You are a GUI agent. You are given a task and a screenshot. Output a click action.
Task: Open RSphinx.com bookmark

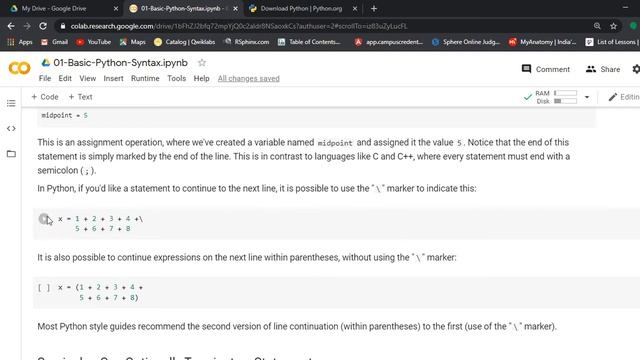(247, 42)
